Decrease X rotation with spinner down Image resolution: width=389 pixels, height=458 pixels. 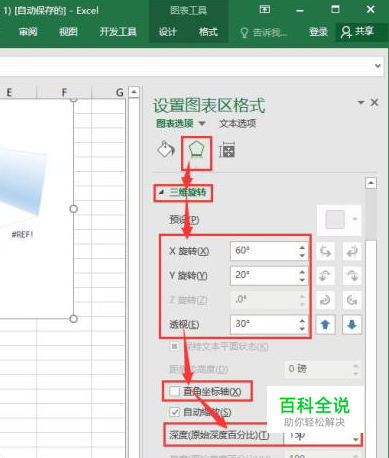302,255
